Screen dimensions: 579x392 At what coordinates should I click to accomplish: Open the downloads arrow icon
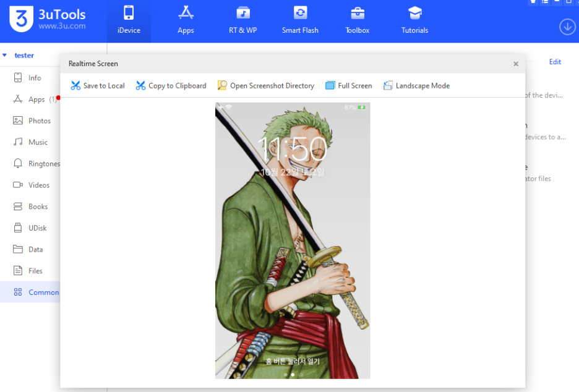click(567, 27)
